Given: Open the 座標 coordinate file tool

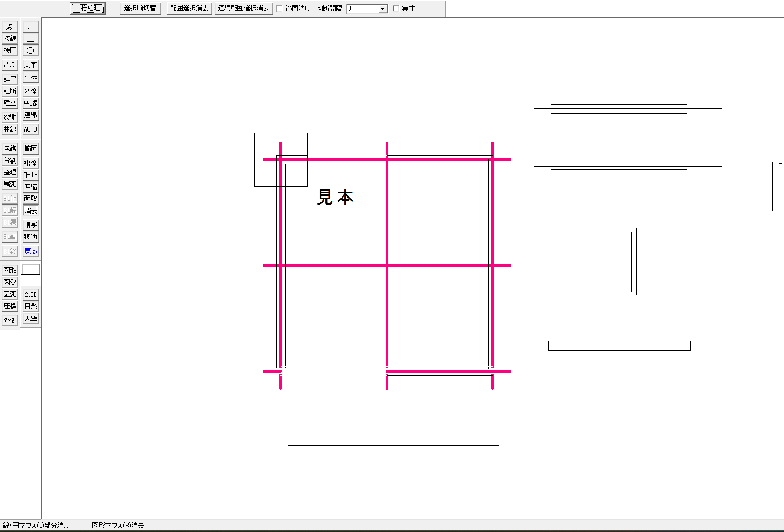Looking at the screenshot, I should tap(10, 305).
